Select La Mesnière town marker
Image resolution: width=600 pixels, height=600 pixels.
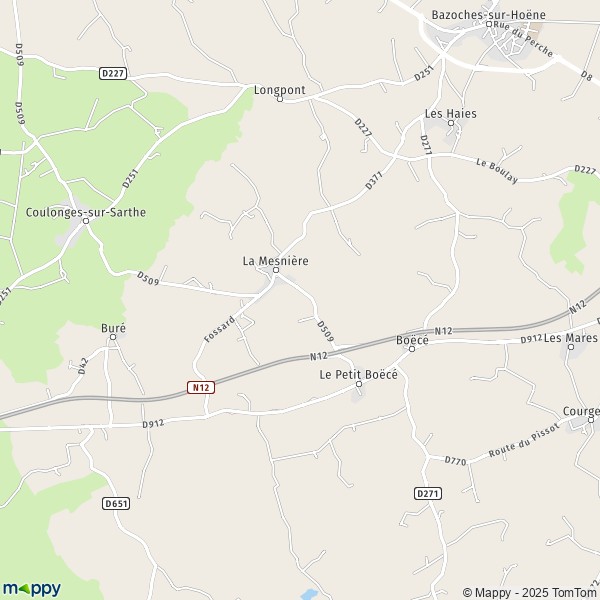click(x=276, y=270)
